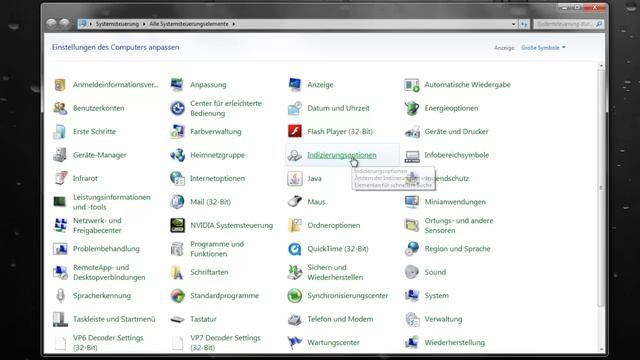This screenshot has height=360, width=640.
Task: Open the Standardprogramme icon
Action: point(177,296)
